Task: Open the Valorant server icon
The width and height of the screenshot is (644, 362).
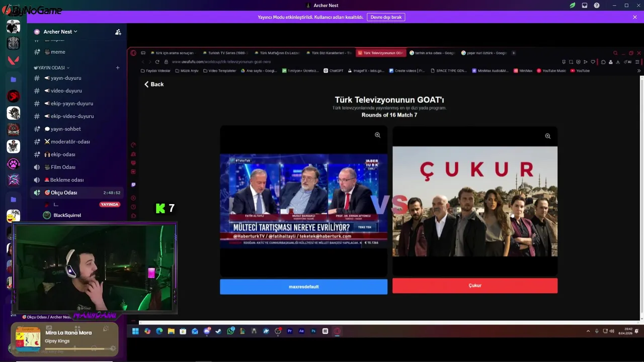Action: (x=14, y=61)
